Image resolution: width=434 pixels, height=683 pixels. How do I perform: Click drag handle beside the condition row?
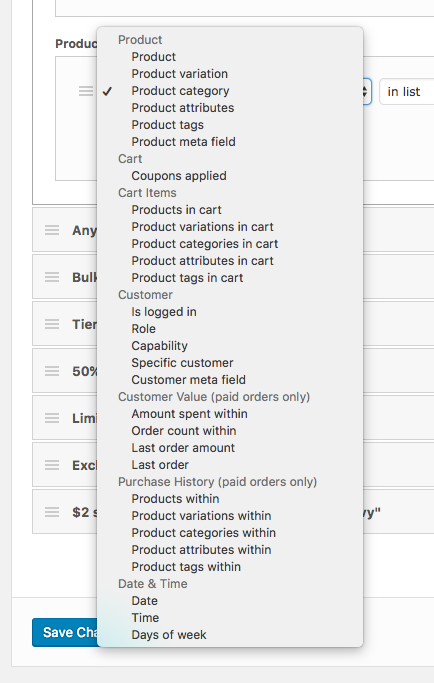coord(86,91)
